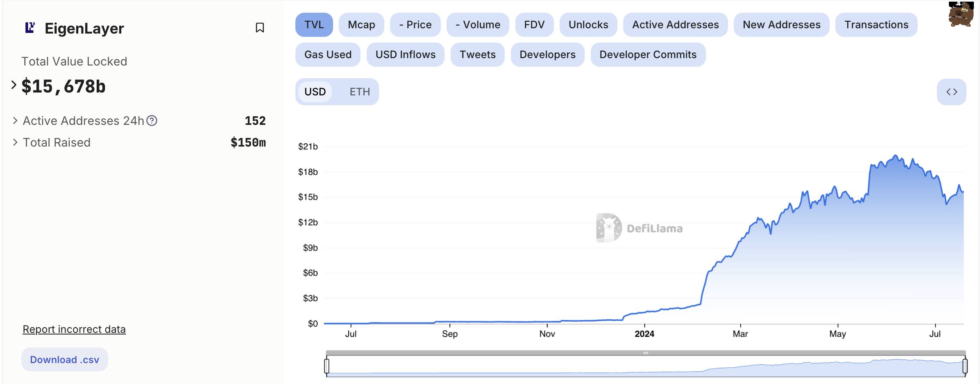Screen dimensions: 980x384
Task: Click the Nov x-axis label
Action: tap(547, 334)
